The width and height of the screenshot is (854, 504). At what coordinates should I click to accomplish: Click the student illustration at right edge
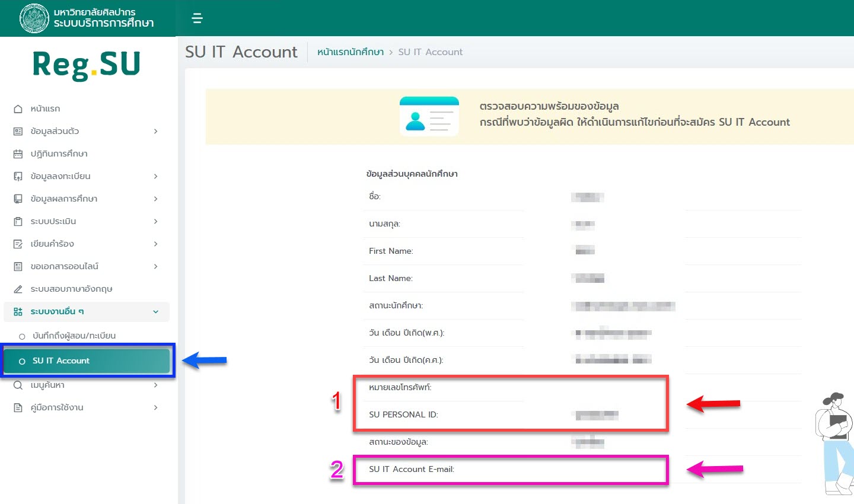tap(836, 442)
